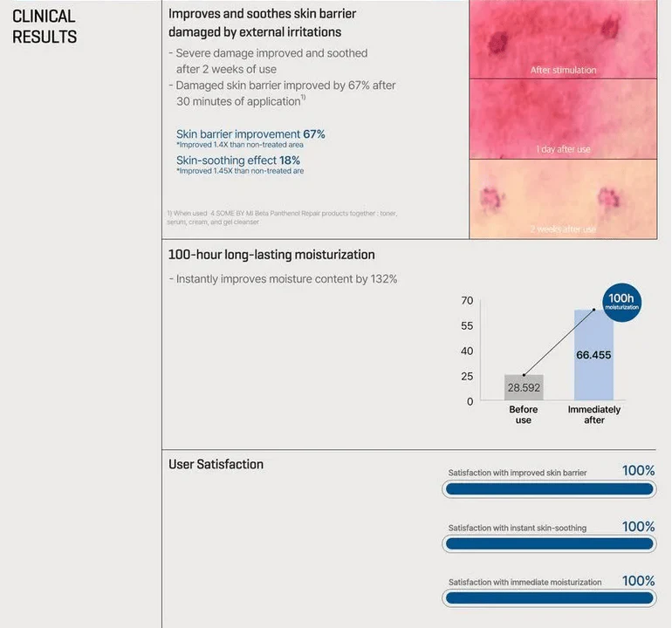Click the 100% beside improved skin barrier
Image resolution: width=672 pixels, height=628 pixels.
(x=638, y=471)
